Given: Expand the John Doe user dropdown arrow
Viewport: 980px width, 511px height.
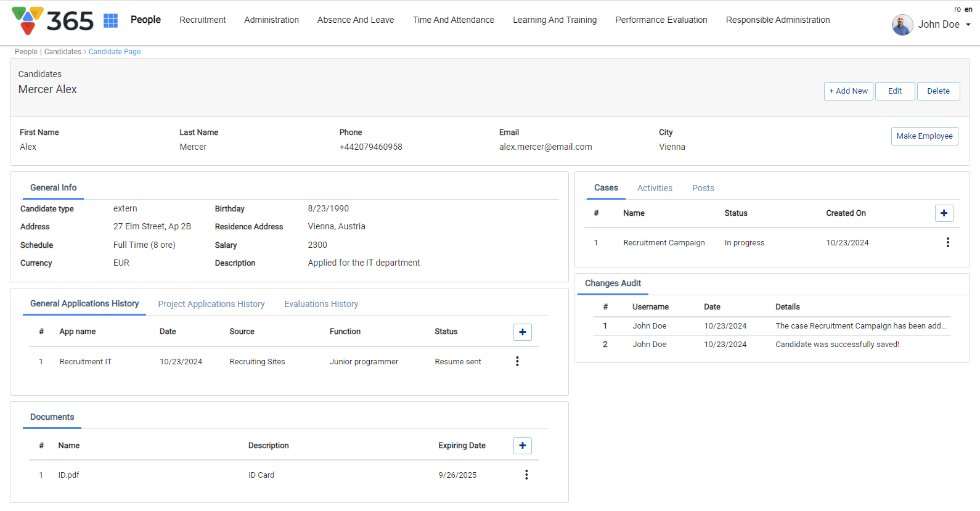Looking at the screenshot, I should 968,25.
